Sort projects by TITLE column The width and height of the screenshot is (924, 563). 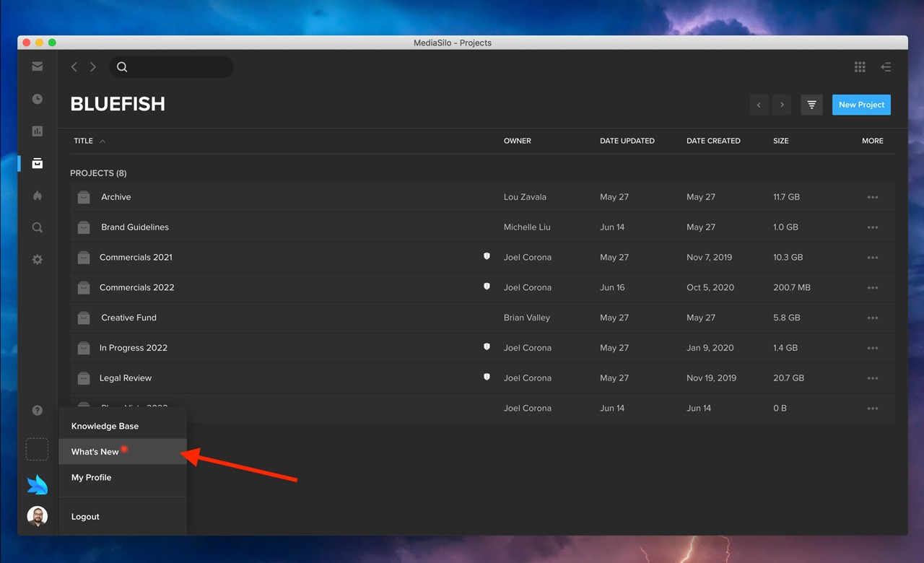click(x=83, y=141)
